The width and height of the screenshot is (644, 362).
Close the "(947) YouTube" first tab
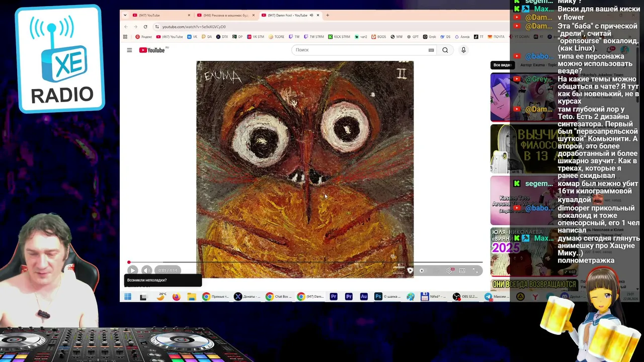click(189, 15)
